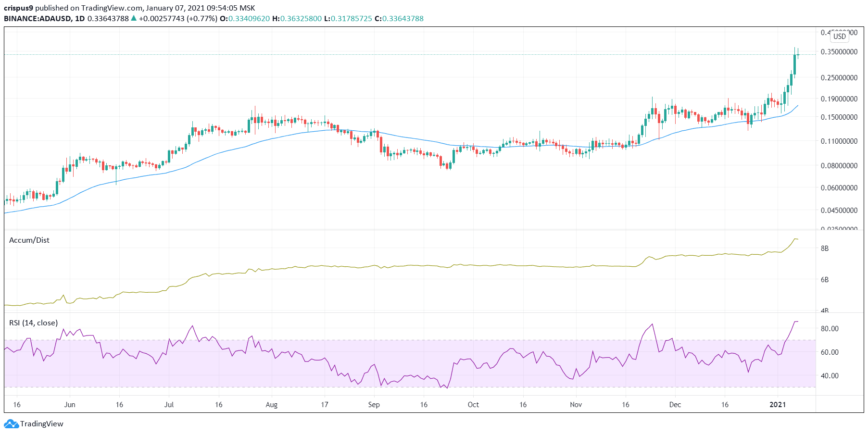Click the close value 0.33643788 after C:
Screen dimensions: 868x435
click(403, 19)
